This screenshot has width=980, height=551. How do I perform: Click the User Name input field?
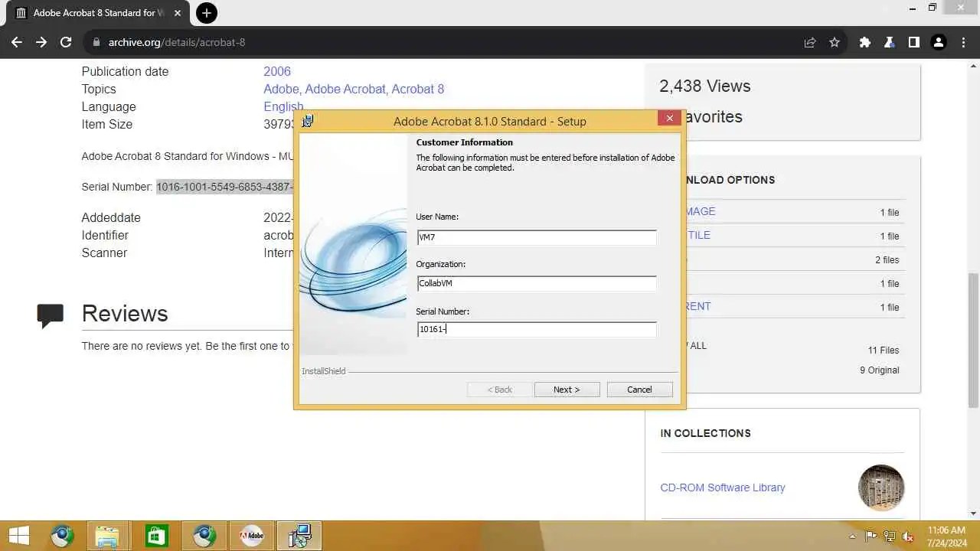pyautogui.click(x=537, y=237)
